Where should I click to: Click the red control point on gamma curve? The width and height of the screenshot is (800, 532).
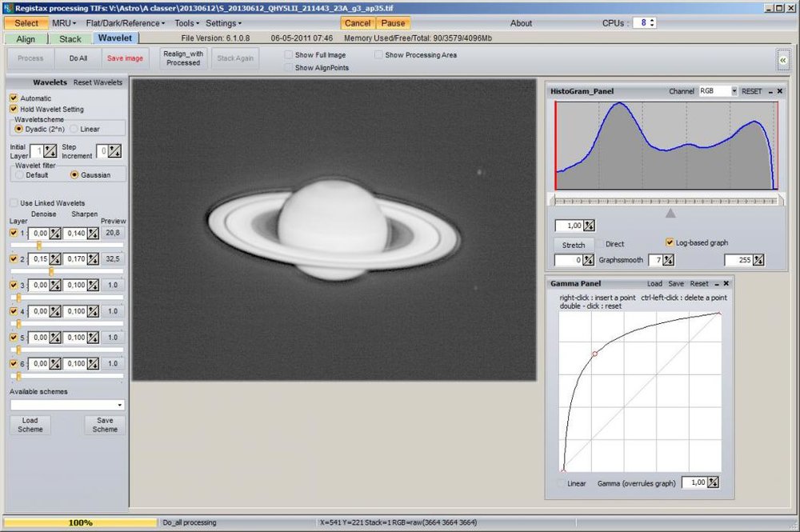[x=594, y=353]
